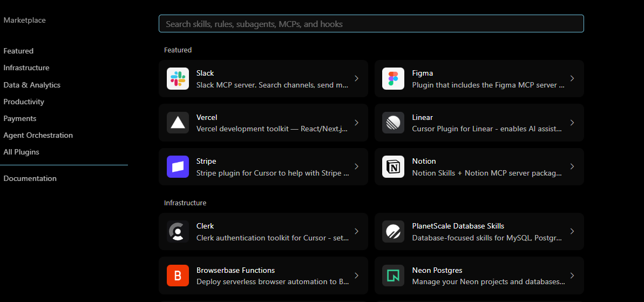Open the Linear plugin title

point(422,117)
